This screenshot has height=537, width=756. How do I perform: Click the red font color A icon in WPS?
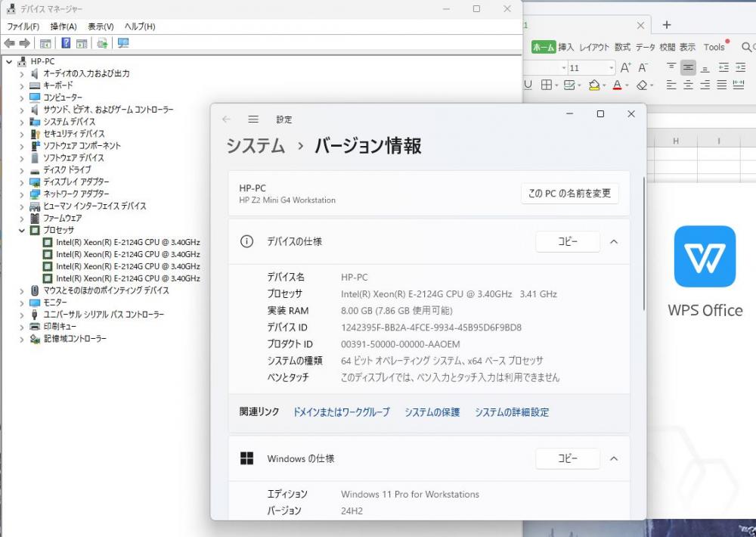[x=617, y=85]
